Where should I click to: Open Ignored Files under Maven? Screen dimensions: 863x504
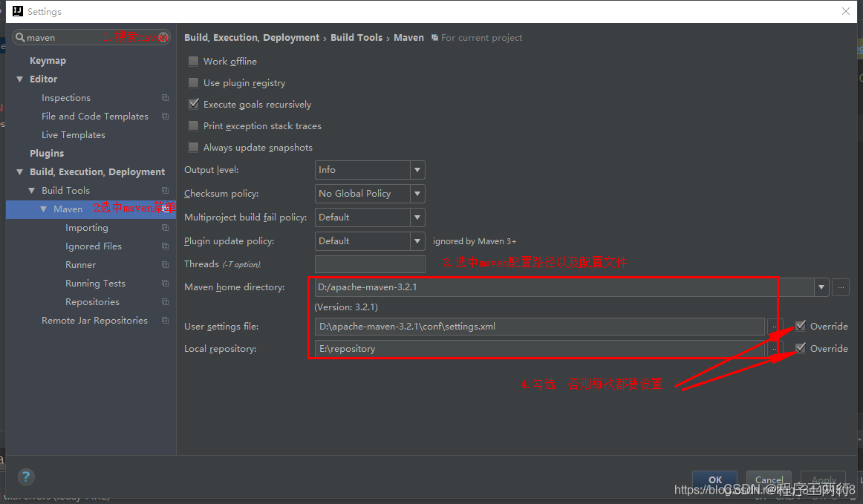(94, 246)
